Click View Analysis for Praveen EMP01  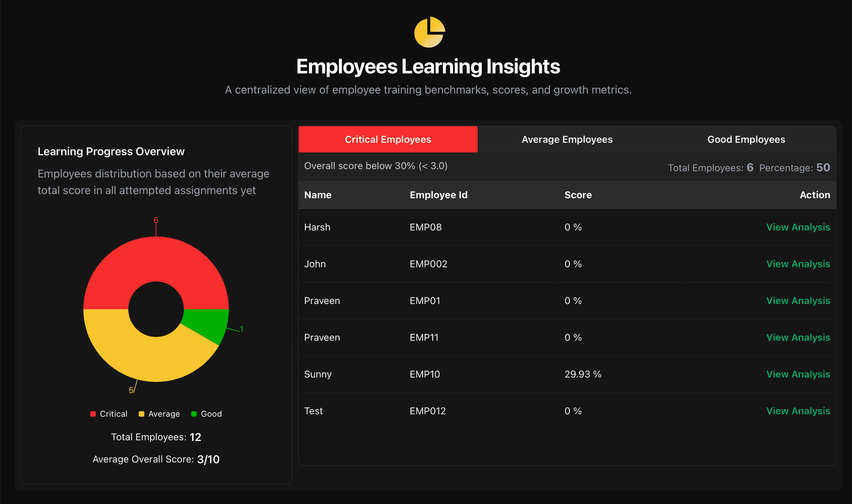click(798, 301)
